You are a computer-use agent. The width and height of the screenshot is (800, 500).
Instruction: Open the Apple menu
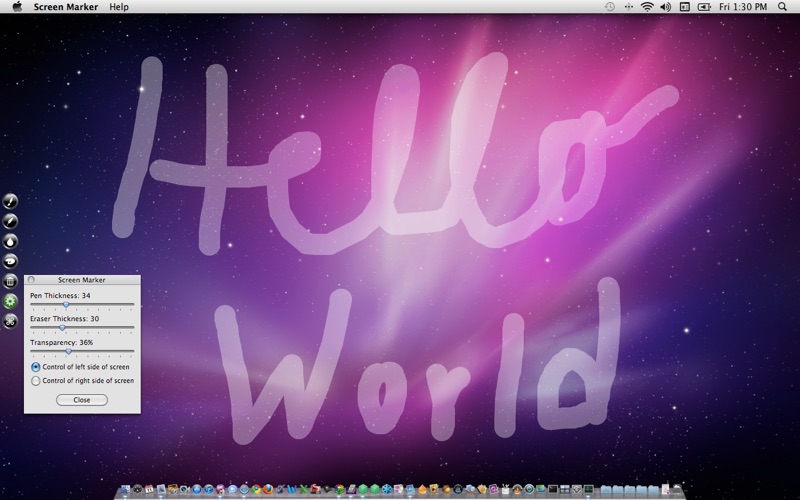click(17, 7)
